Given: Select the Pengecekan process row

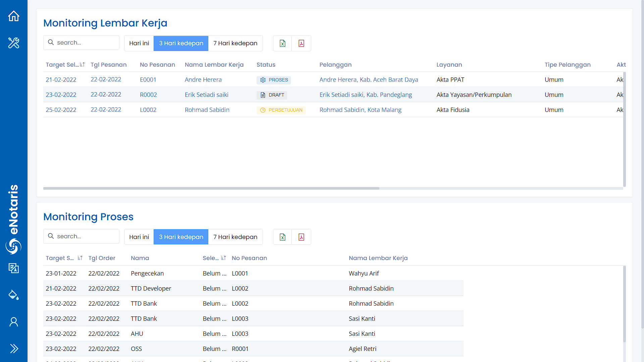Looking at the screenshot, I should (253, 273).
